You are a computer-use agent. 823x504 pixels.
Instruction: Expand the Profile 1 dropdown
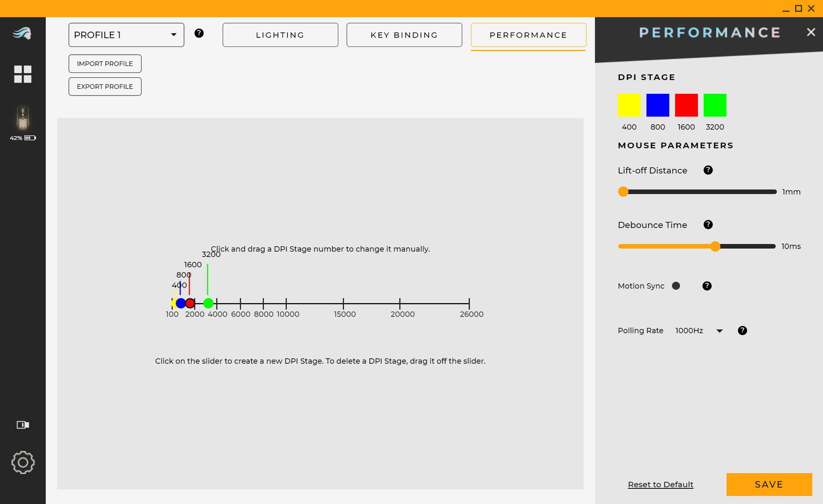click(126, 35)
